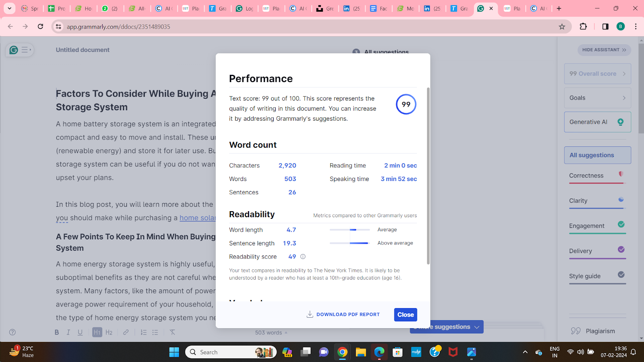
Task: Click the Correctness red shield icon
Action: 621,174
